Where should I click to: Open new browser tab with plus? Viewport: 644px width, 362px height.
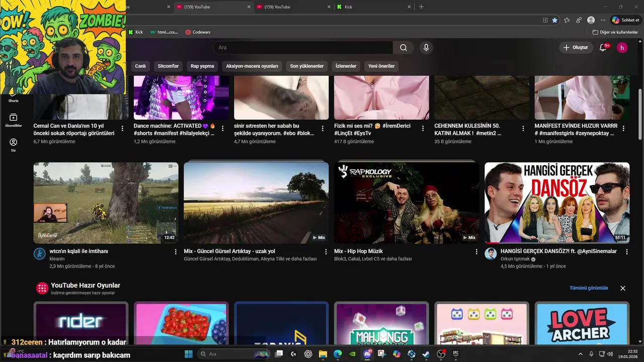tap(421, 7)
